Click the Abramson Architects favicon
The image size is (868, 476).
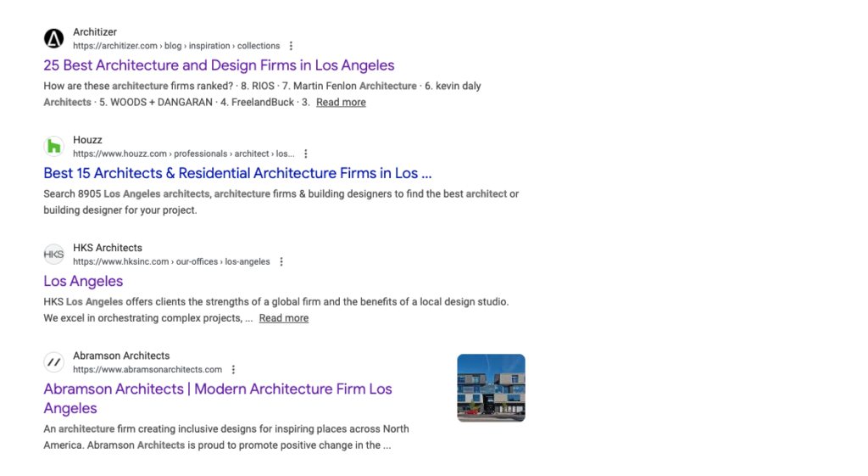(54, 362)
